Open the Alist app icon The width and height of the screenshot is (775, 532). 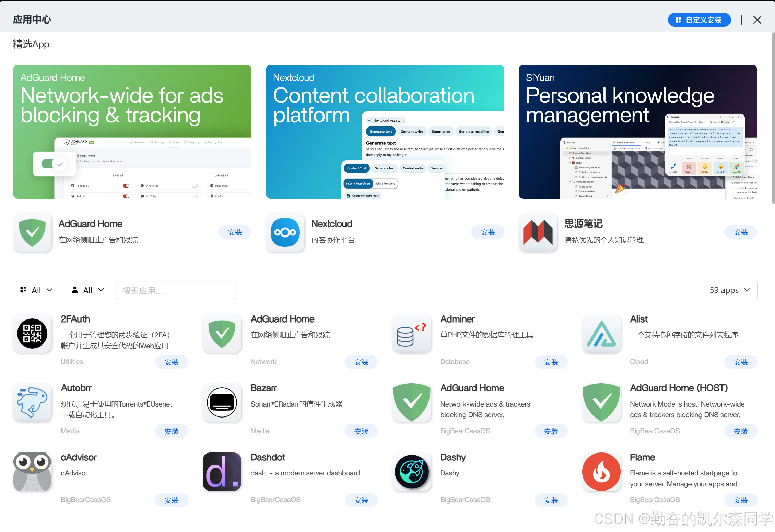pyautogui.click(x=601, y=334)
